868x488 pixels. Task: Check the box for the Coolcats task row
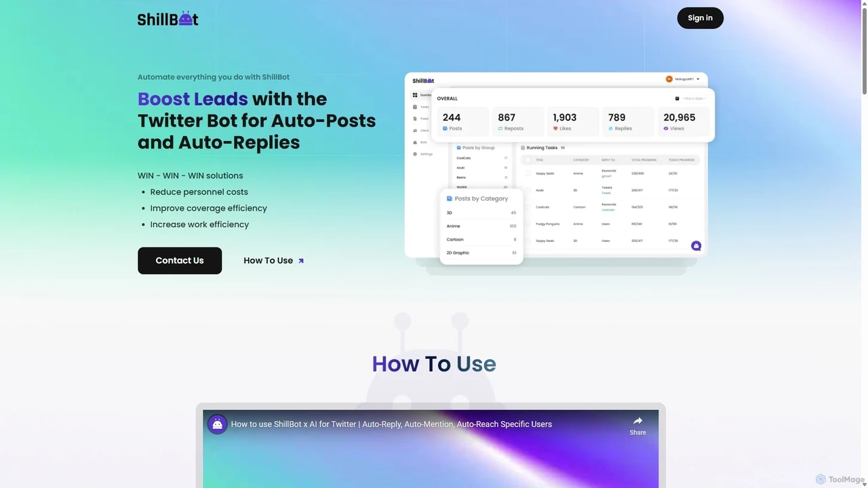(528, 207)
